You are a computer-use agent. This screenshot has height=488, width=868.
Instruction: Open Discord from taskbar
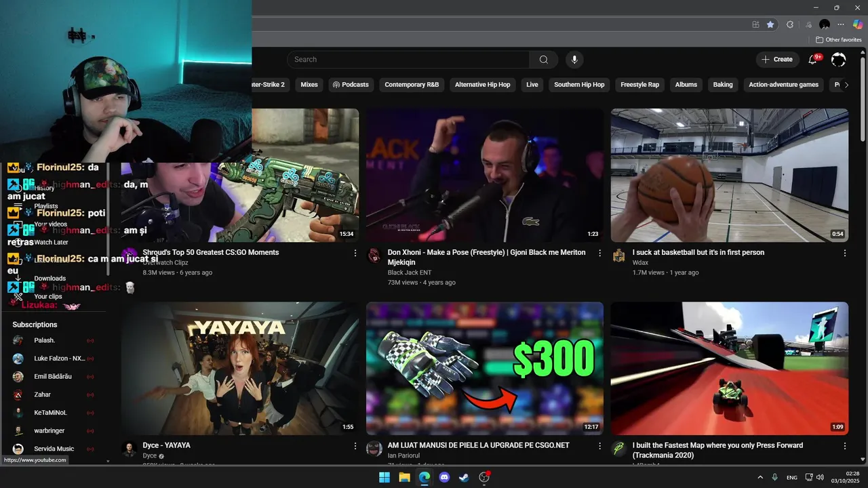[444, 477]
